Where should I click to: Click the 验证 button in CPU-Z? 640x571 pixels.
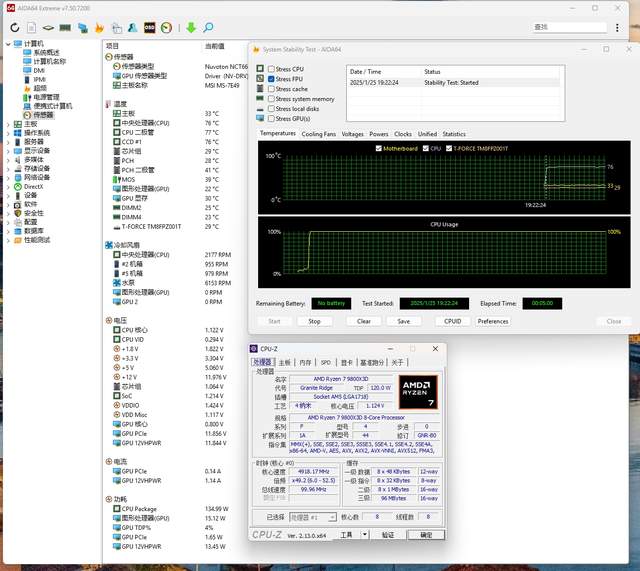coord(388,534)
